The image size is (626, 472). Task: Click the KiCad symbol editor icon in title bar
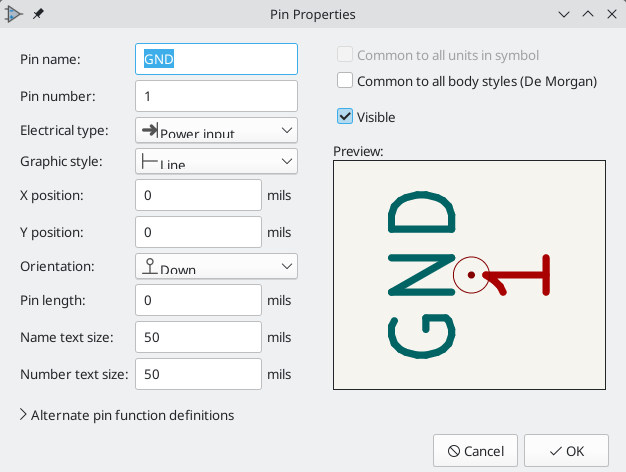[13, 14]
